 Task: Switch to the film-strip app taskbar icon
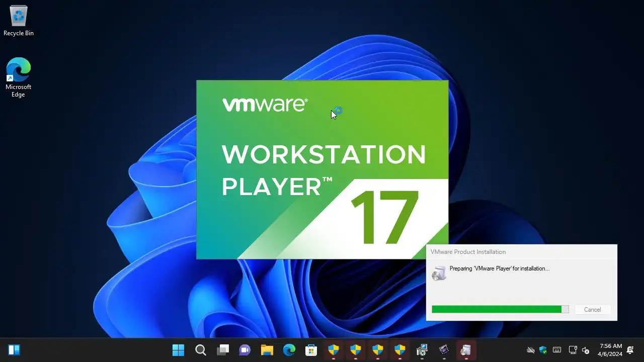coord(444,350)
